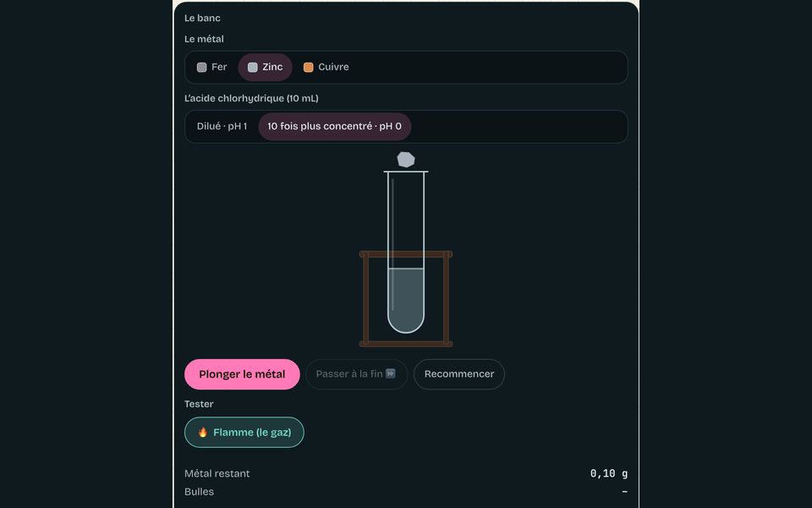This screenshot has height=508, width=812.
Task: Click the orange Cuivre color swatch
Action: tap(308, 68)
